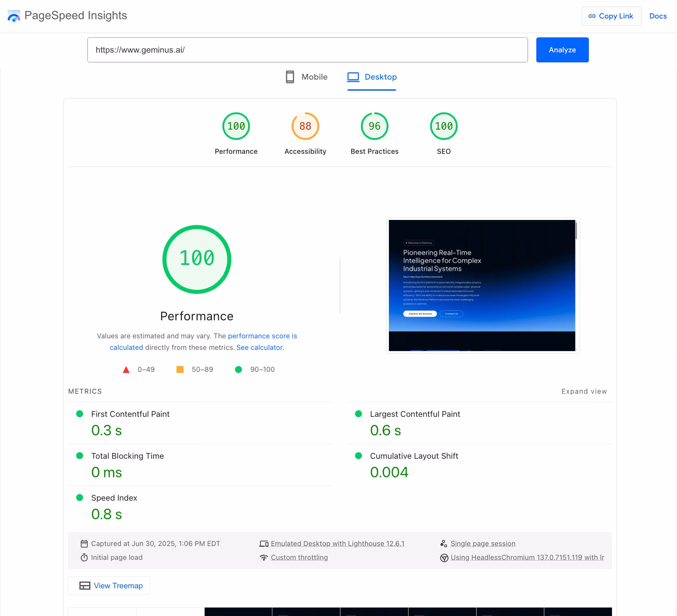The height and width of the screenshot is (616, 677).
Task: Click the METRICS section heading
Action: point(85,391)
